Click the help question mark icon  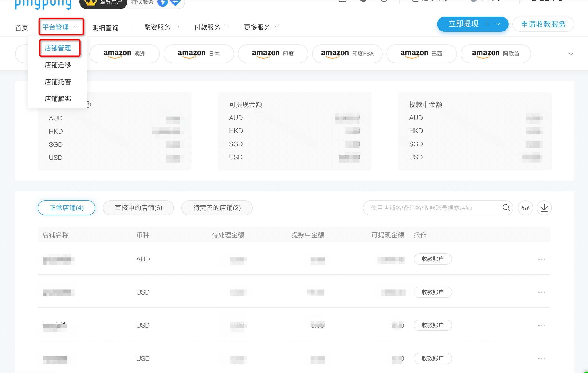tap(89, 105)
